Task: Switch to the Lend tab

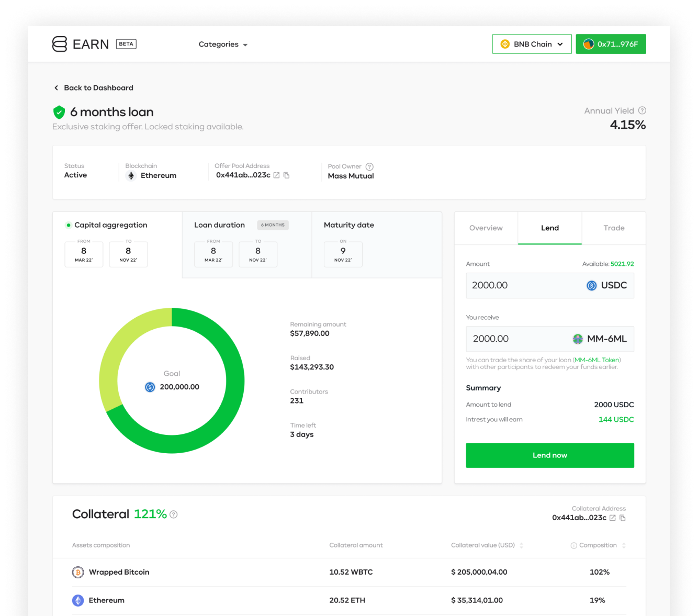Action: pyautogui.click(x=550, y=228)
